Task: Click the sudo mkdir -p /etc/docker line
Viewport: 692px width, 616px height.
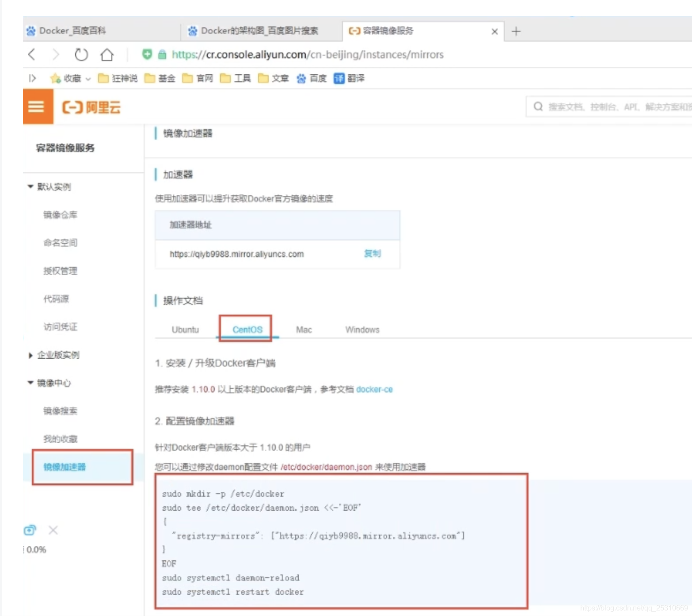Action: click(x=223, y=494)
